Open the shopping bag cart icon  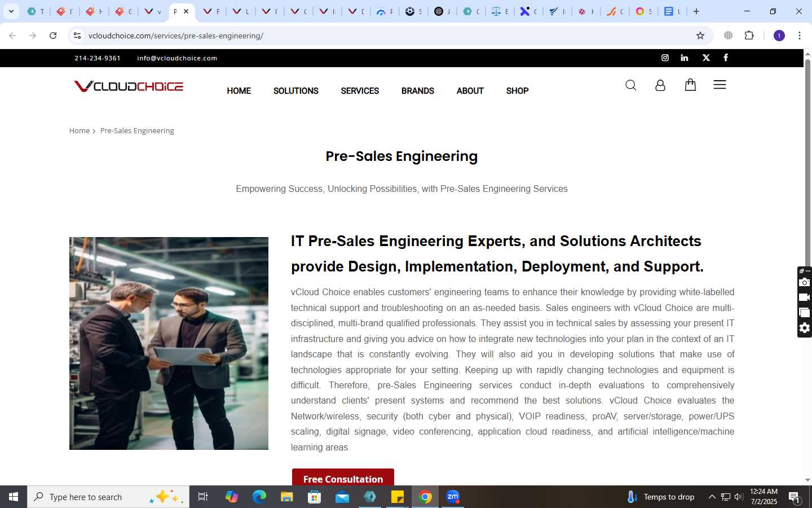pyautogui.click(x=690, y=85)
